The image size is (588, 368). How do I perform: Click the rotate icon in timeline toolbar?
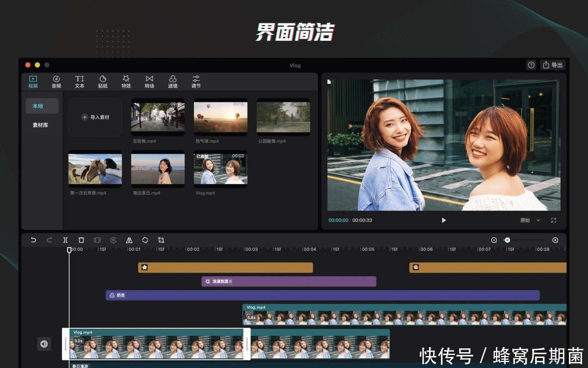[x=145, y=240]
